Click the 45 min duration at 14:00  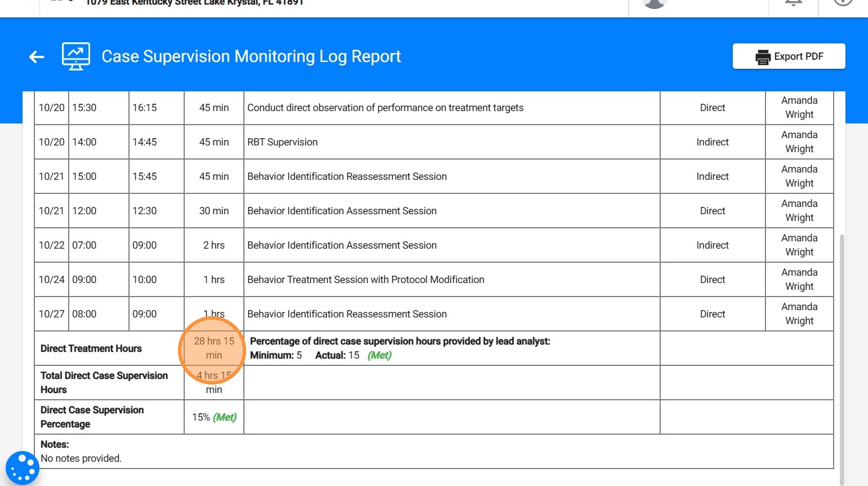[x=214, y=142]
